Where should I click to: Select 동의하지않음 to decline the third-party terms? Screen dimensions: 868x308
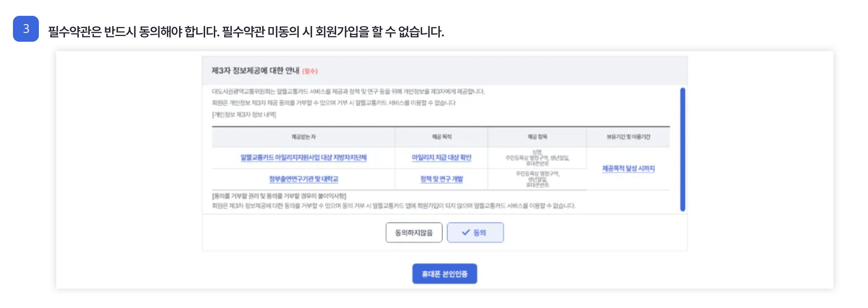pyautogui.click(x=414, y=232)
